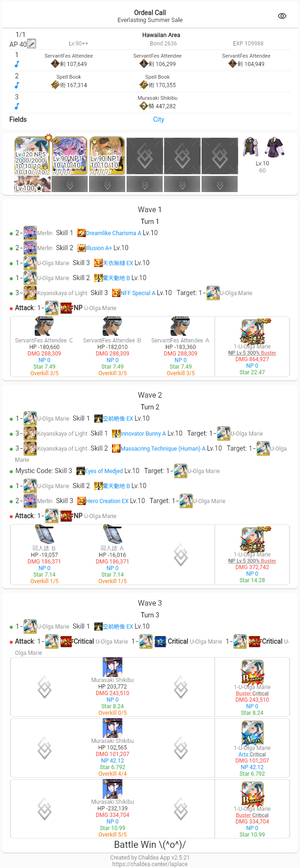Click wave 1 blue music note icon

(17, 64)
